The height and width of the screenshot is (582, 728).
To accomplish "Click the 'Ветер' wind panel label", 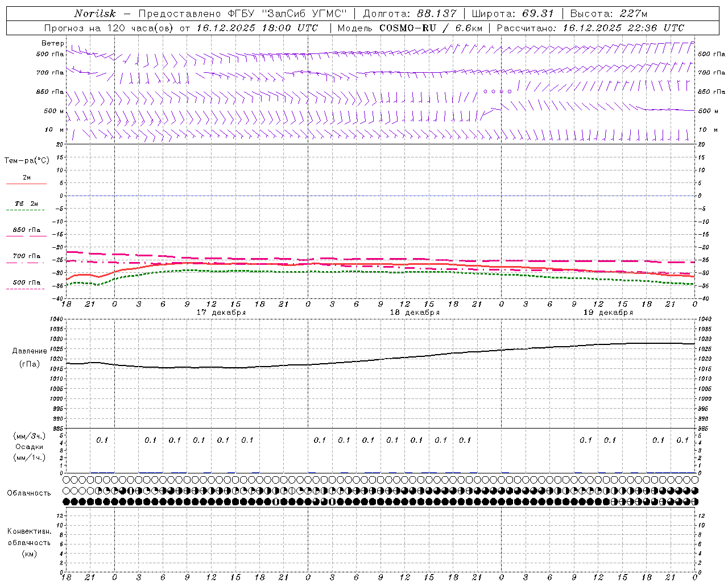I will coord(53,43).
